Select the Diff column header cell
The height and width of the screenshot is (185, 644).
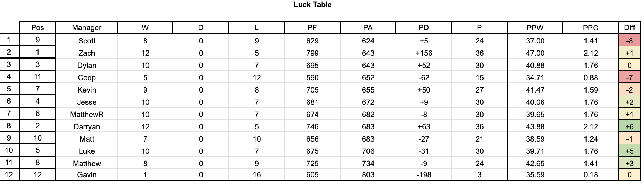click(x=629, y=28)
